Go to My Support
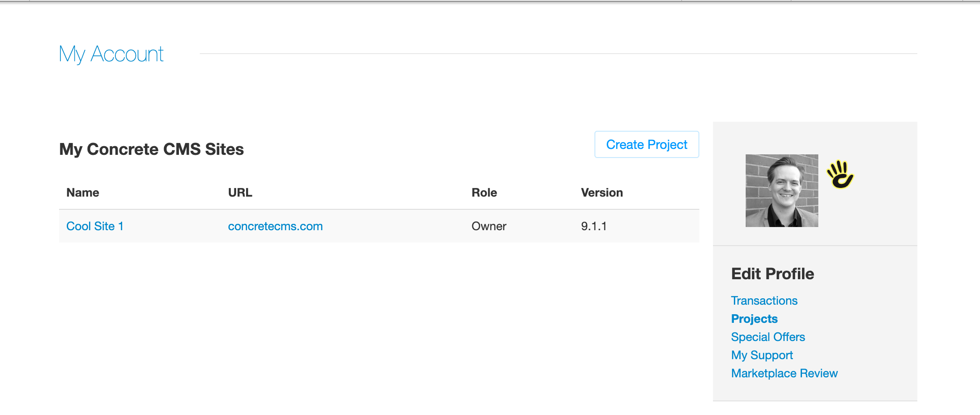 click(762, 355)
